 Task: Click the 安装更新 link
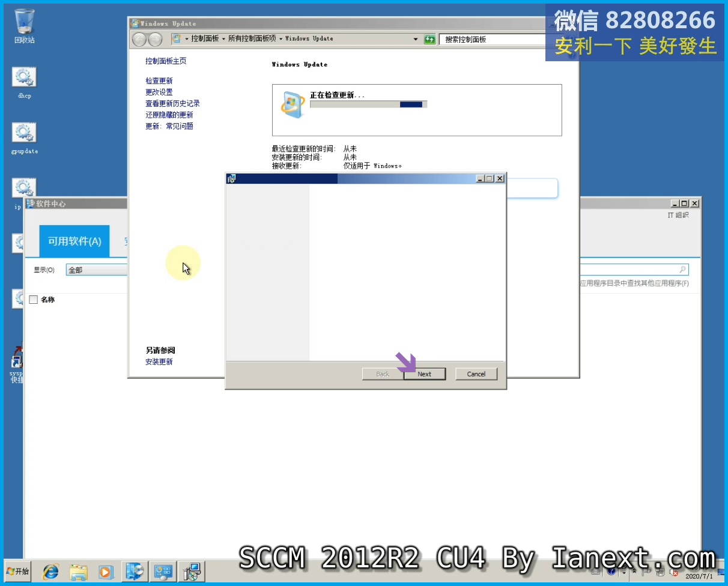(159, 361)
